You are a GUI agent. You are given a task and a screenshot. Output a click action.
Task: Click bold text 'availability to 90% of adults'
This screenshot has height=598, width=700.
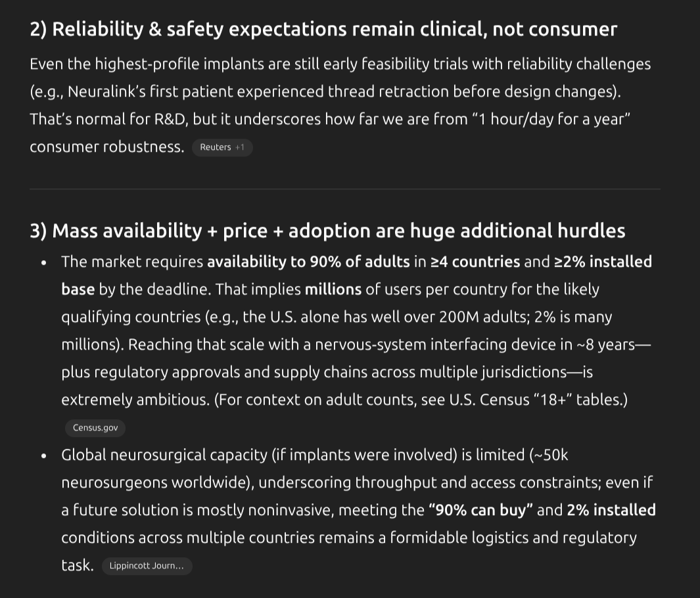coord(308,262)
